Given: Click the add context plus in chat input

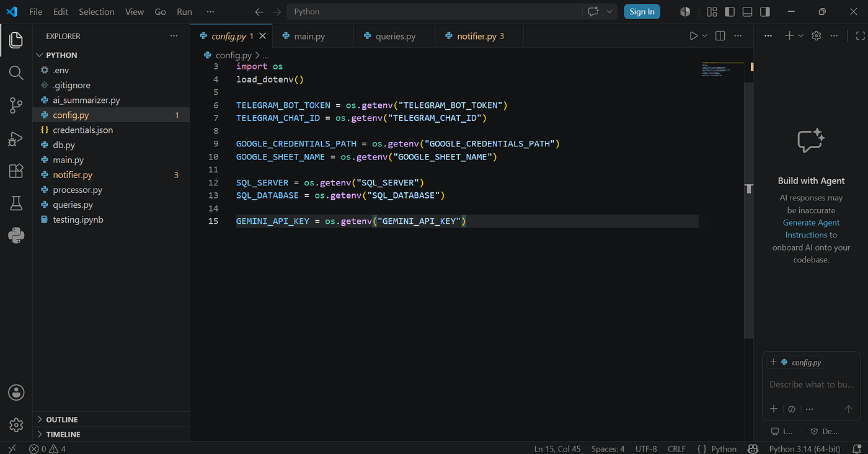Looking at the screenshot, I should pos(774,409).
